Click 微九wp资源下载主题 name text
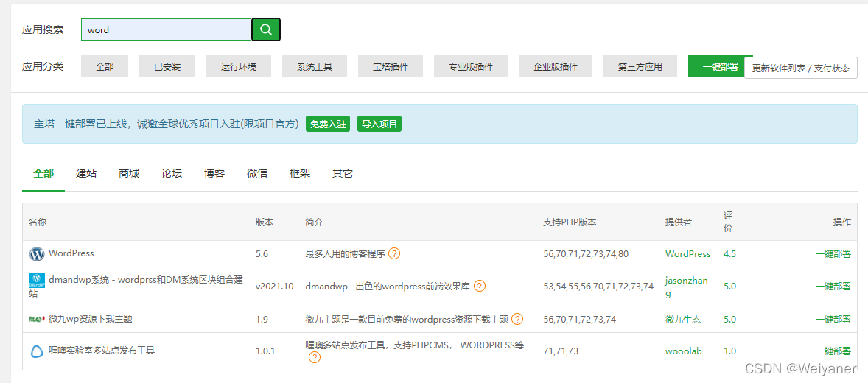 pyautogui.click(x=91, y=319)
